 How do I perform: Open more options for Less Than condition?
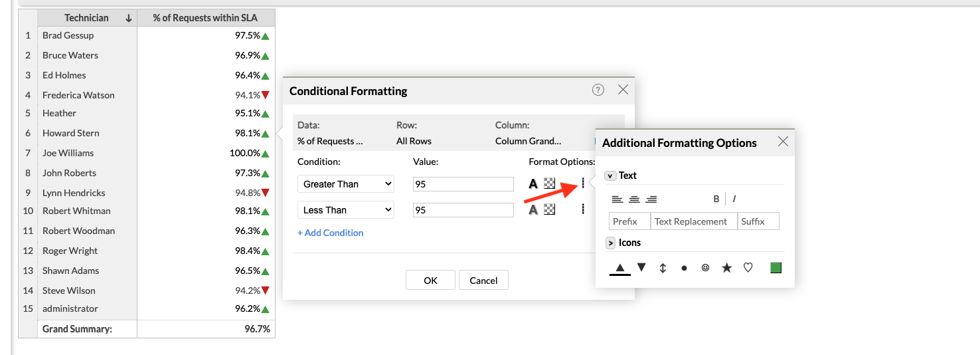583,209
